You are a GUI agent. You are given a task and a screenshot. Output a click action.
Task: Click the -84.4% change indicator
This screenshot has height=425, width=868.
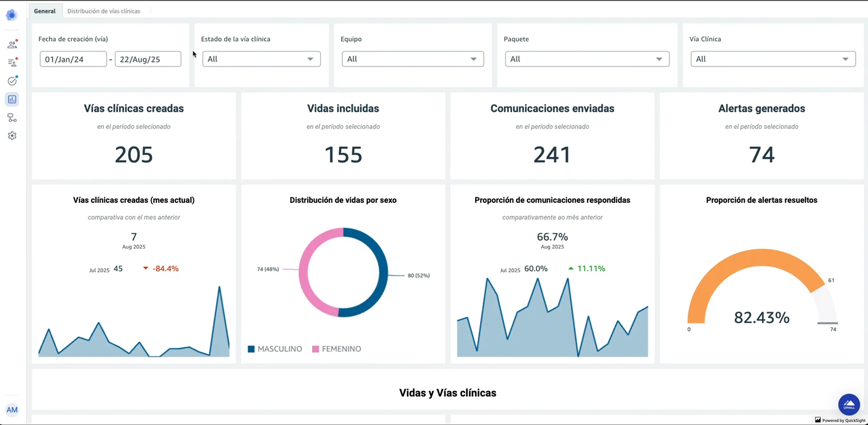[161, 269]
